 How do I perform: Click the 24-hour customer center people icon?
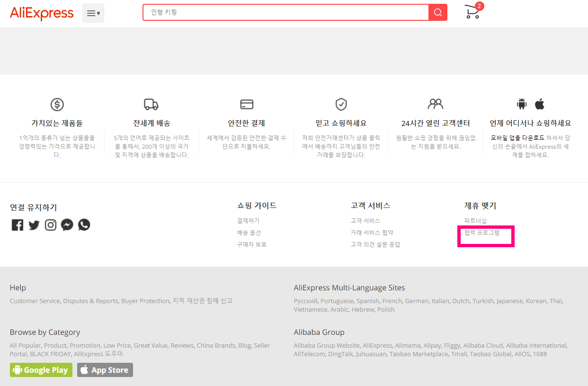pos(435,104)
